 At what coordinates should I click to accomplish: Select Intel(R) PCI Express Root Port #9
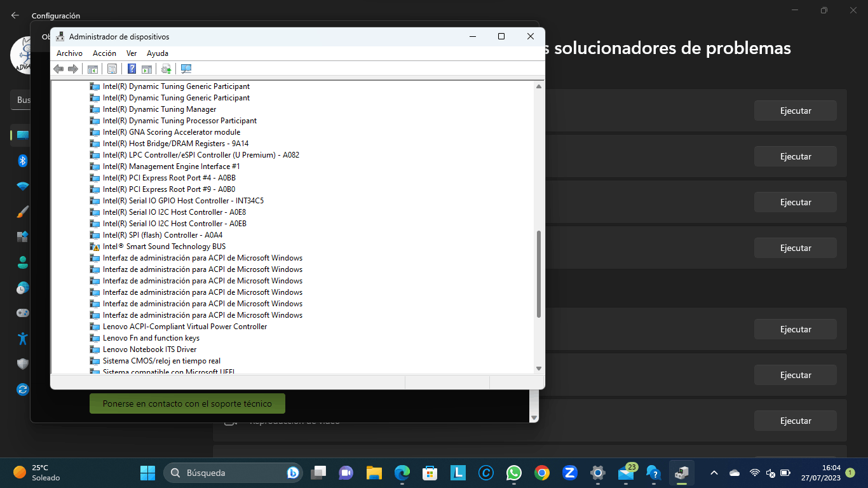pos(169,189)
